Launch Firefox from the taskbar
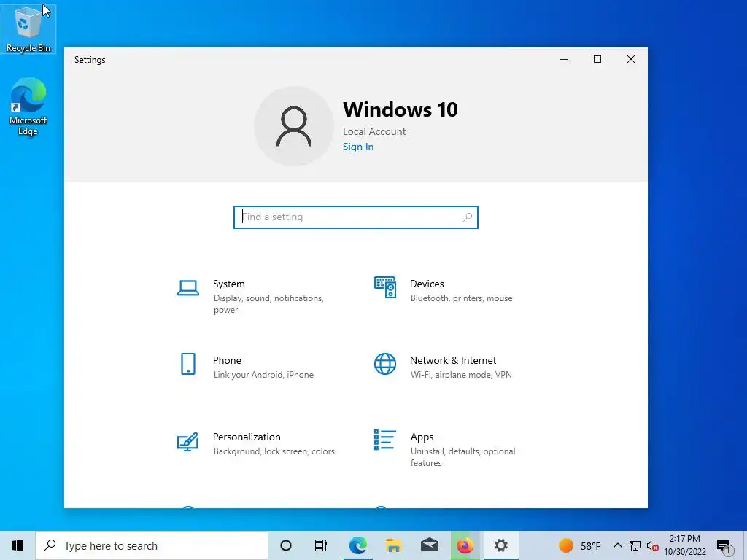 (465, 545)
